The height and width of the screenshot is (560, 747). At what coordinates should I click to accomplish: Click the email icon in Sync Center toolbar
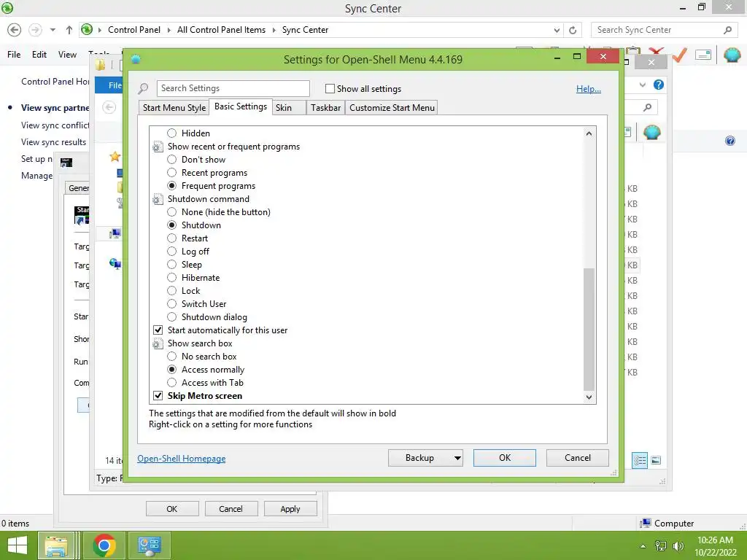tap(703, 55)
